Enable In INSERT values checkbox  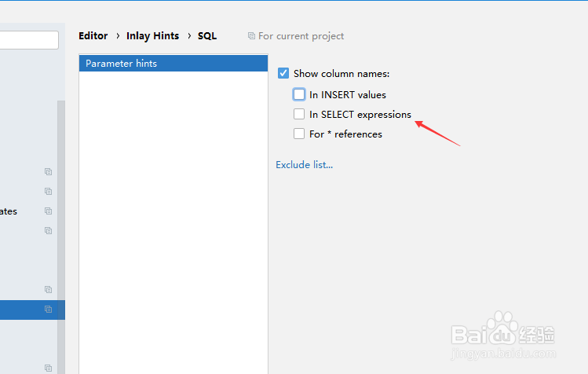[299, 94]
